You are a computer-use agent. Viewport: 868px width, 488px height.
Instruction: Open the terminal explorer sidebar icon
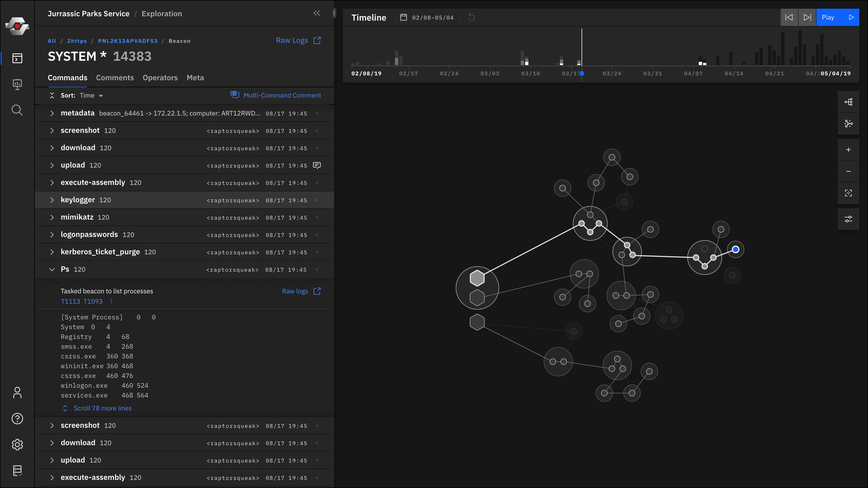click(17, 58)
